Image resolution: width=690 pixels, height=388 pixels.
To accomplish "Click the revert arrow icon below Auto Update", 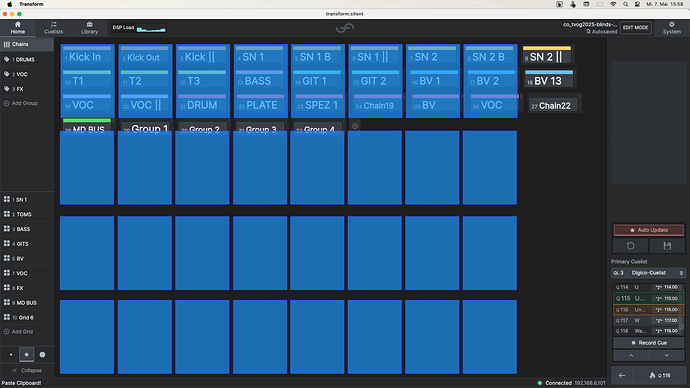I will (x=630, y=246).
